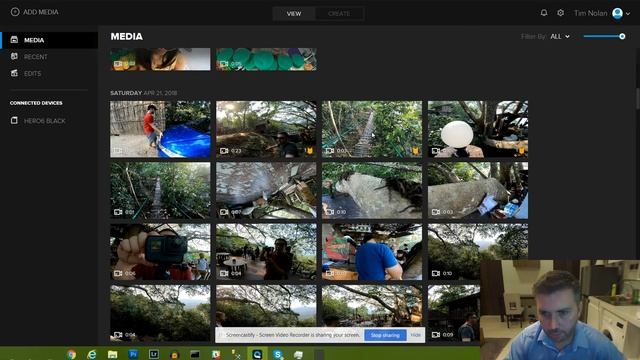Image resolution: width=640 pixels, height=360 pixels.
Task: Open the 0:23 selfie video thumbnail
Action: click(266, 129)
